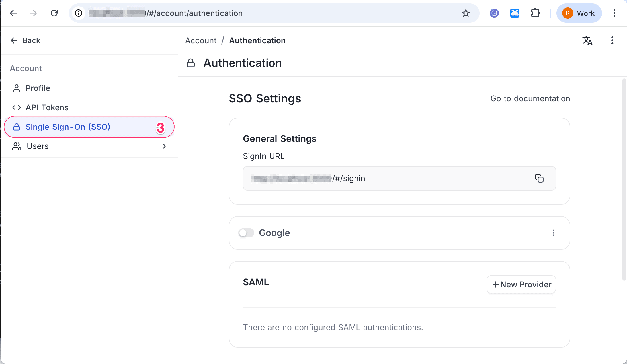This screenshot has height=364, width=627.
Task: Click the lock icon beside Authentication heading
Action: click(x=191, y=63)
